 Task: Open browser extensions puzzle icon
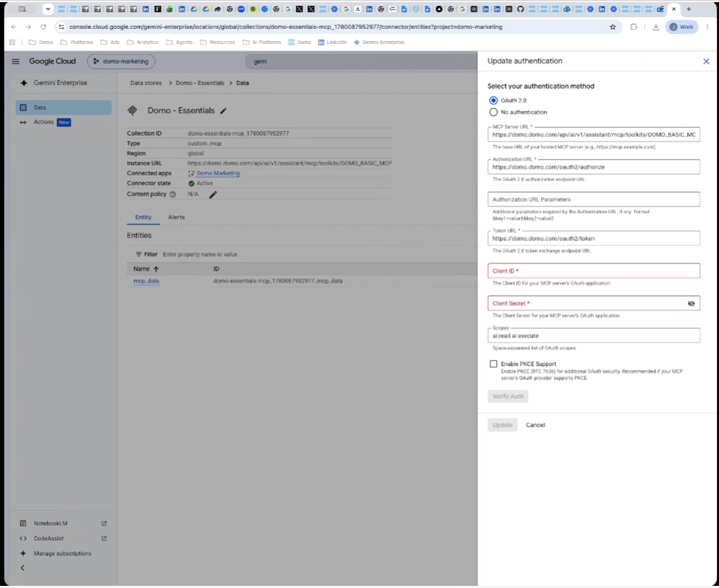[x=634, y=27]
